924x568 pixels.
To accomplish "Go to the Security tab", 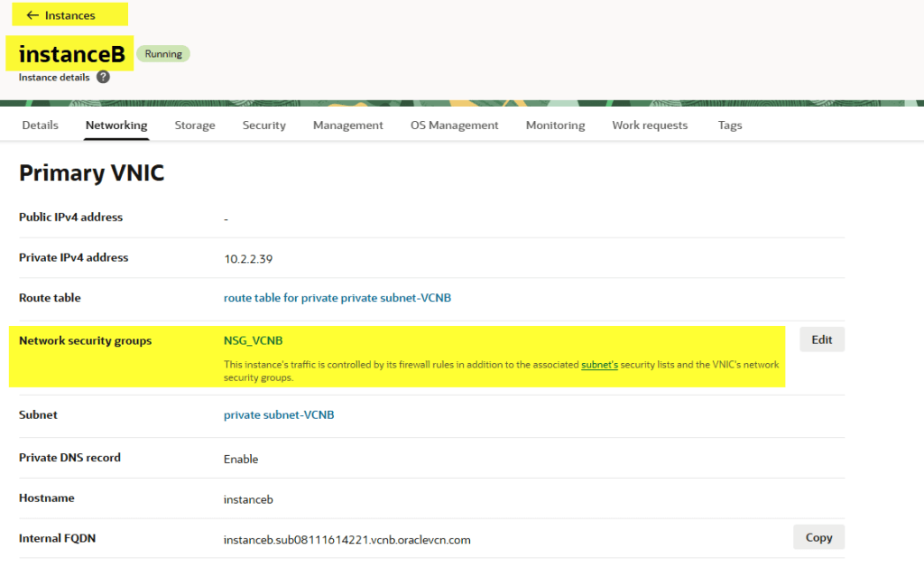I will tap(263, 126).
